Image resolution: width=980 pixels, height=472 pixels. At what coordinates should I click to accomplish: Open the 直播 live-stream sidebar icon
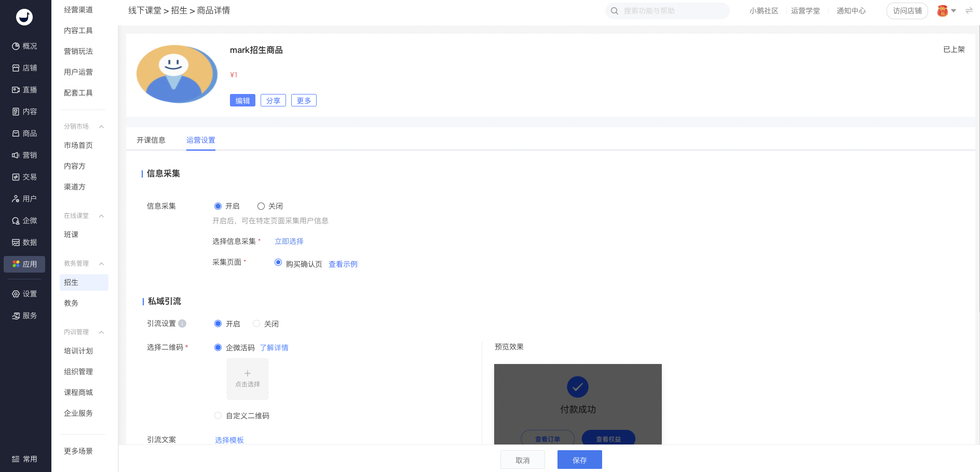pyautogui.click(x=16, y=90)
